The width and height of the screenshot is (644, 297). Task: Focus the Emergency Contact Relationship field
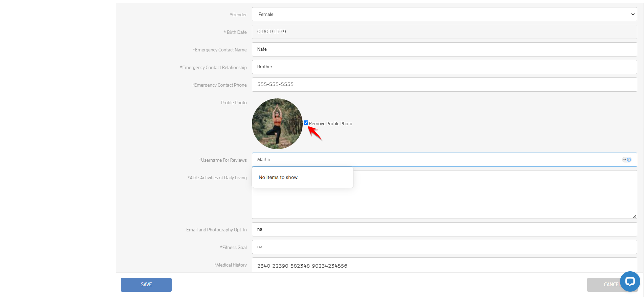pyautogui.click(x=444, y=67)
